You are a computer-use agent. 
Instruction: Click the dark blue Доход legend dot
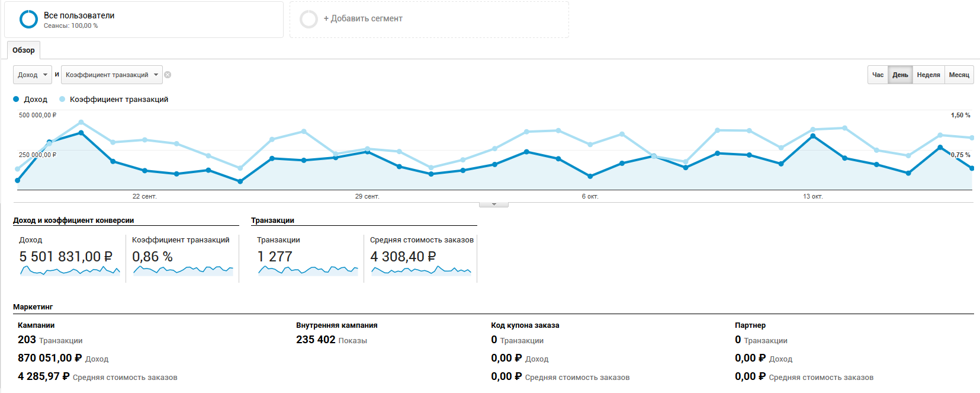point(17,100)
